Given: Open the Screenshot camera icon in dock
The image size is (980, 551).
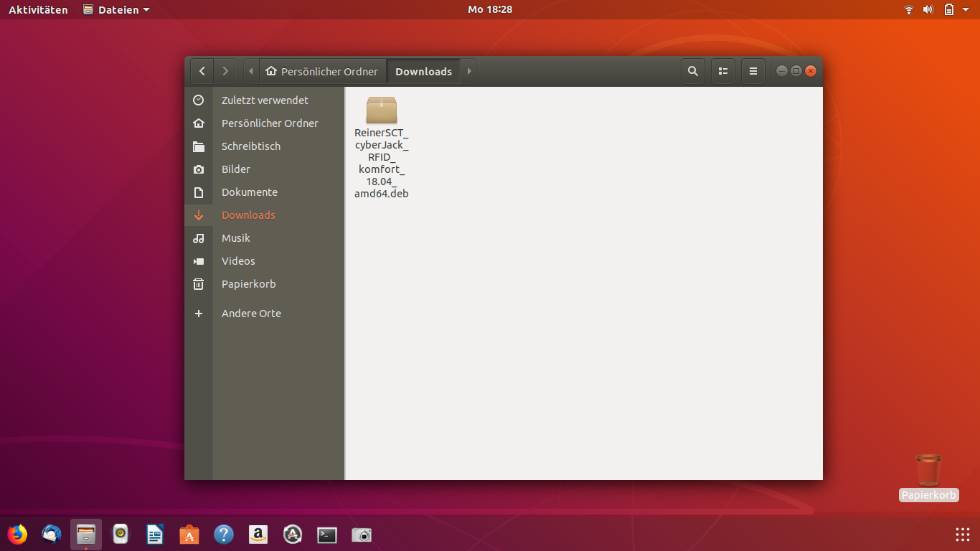Looking at the screenshot, I should 362,534.
